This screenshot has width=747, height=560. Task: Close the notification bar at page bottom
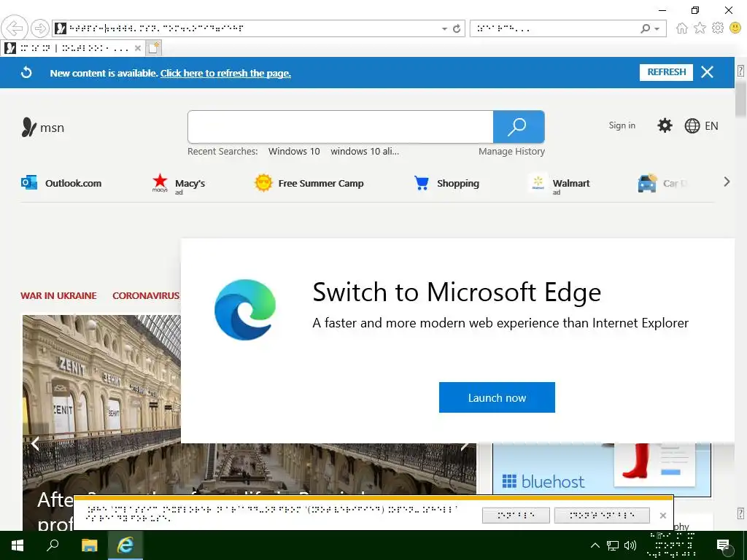(x=662, y=516)
